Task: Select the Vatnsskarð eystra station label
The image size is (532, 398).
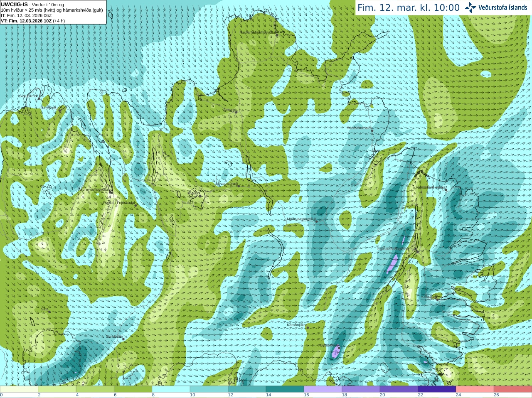Action: click(431, 187)
